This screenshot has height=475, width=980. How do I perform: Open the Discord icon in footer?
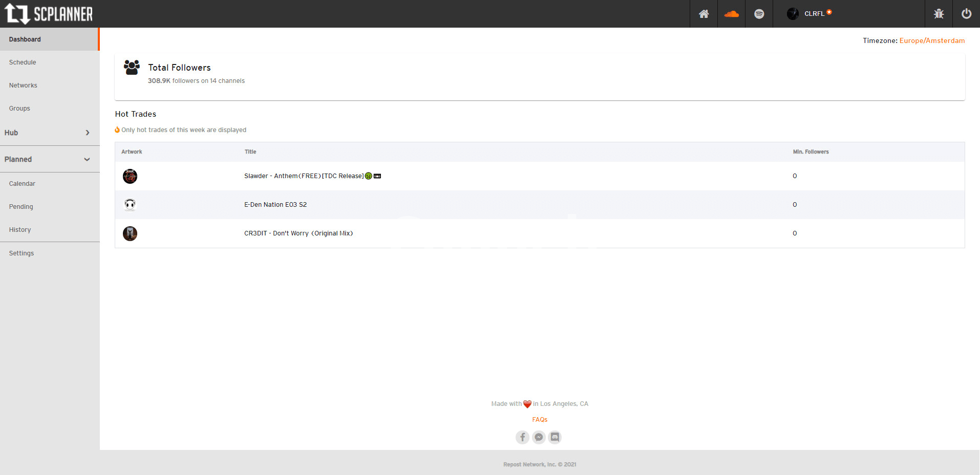555,437
